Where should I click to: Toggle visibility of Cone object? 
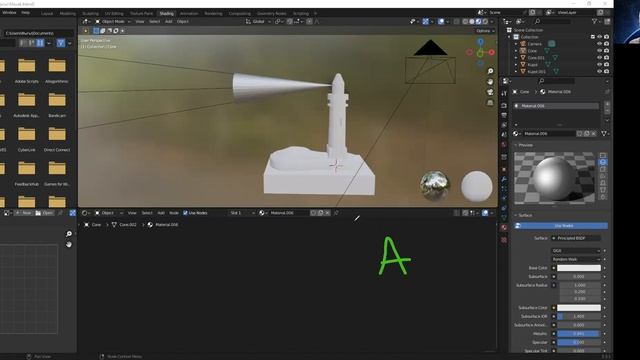point(600,51)
